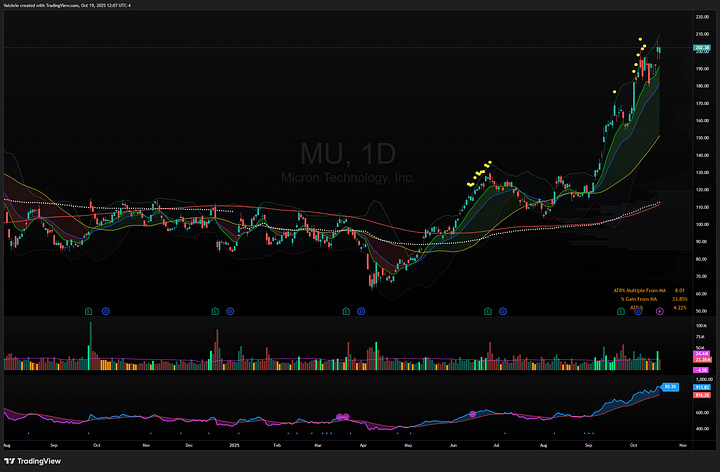This screenshot has width=720, height=472.
Task: Click the 400.00 RS axis label
Action: point(702,429)
